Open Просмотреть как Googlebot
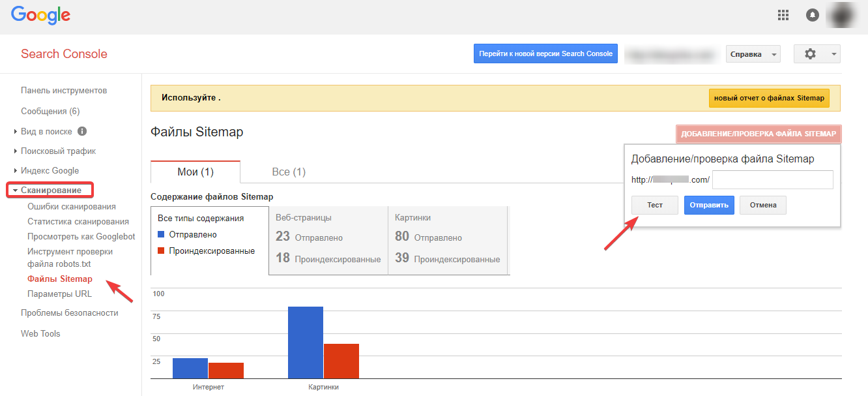The width and height of the screenshot is (868, 396). [81, 236]
